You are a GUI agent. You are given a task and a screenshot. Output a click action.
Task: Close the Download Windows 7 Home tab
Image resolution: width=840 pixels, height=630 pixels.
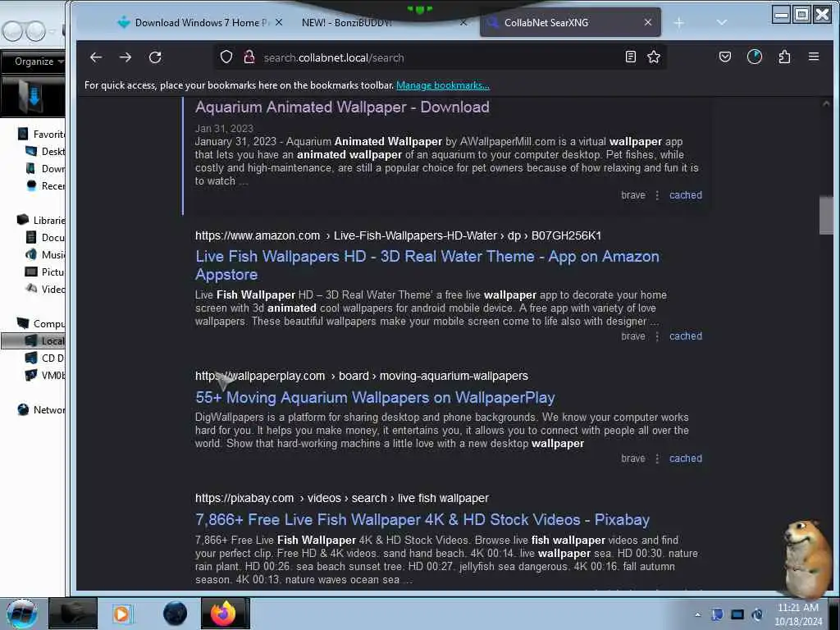tap(279, 22)
